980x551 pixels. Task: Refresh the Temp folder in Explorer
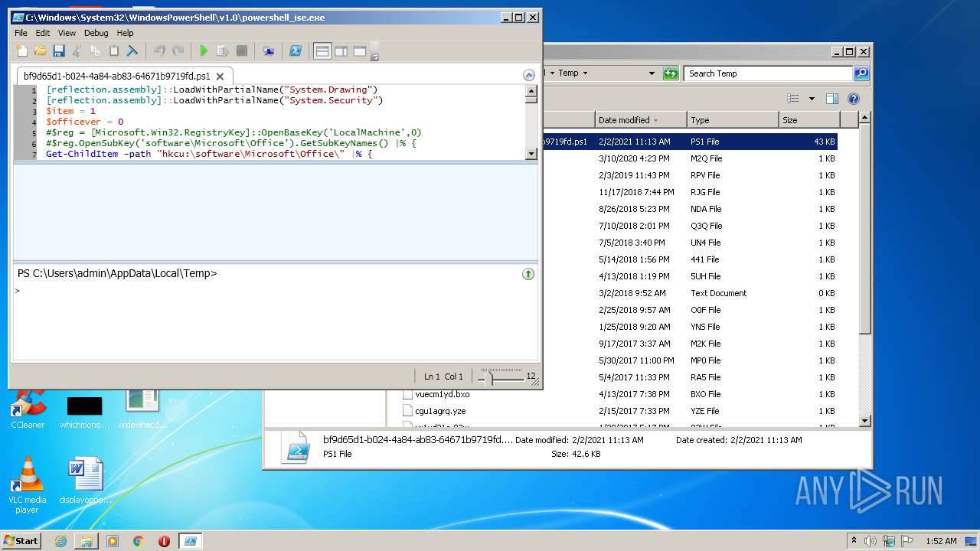(671, 73)
